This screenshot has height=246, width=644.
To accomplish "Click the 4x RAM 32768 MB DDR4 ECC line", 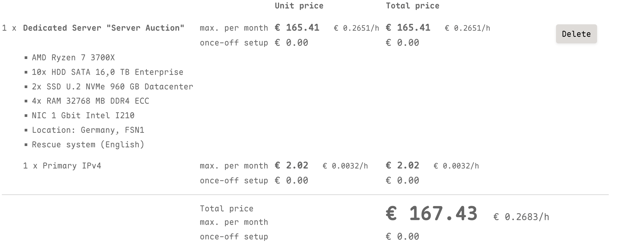I will pos(90,101).
